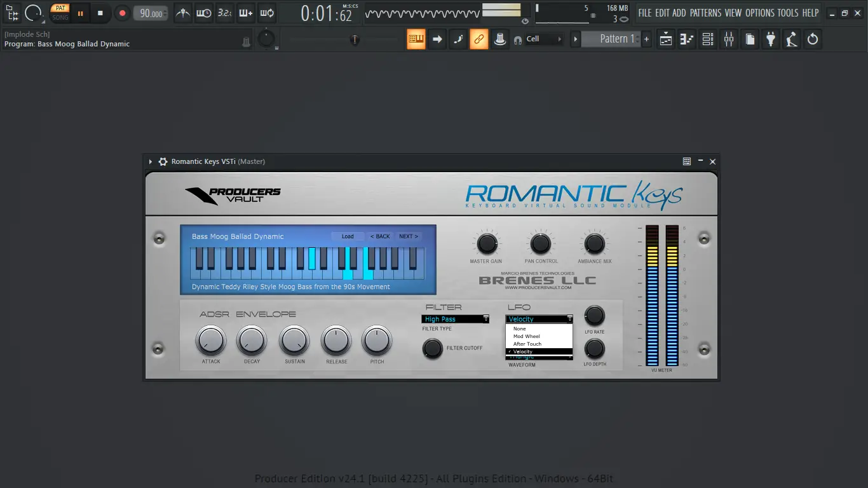Click the Decay envelope knob
The width and height of the screenshot is (868, 488).
(252, 341)
